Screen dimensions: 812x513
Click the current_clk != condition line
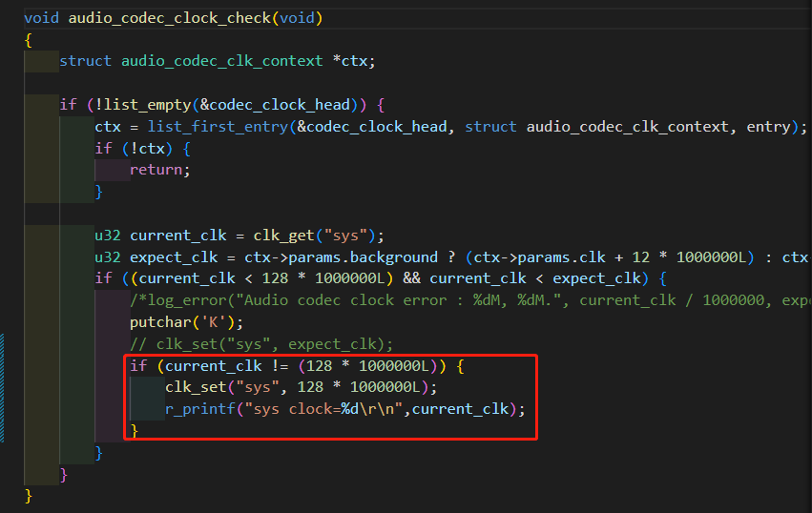297,366
